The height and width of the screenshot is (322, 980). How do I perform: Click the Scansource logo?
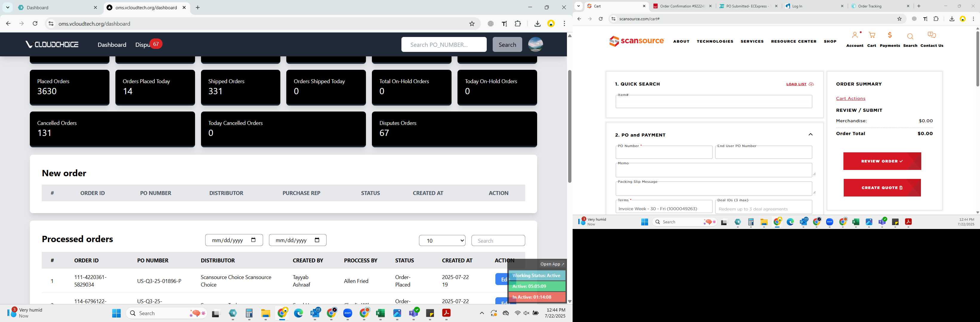point(636,41)
